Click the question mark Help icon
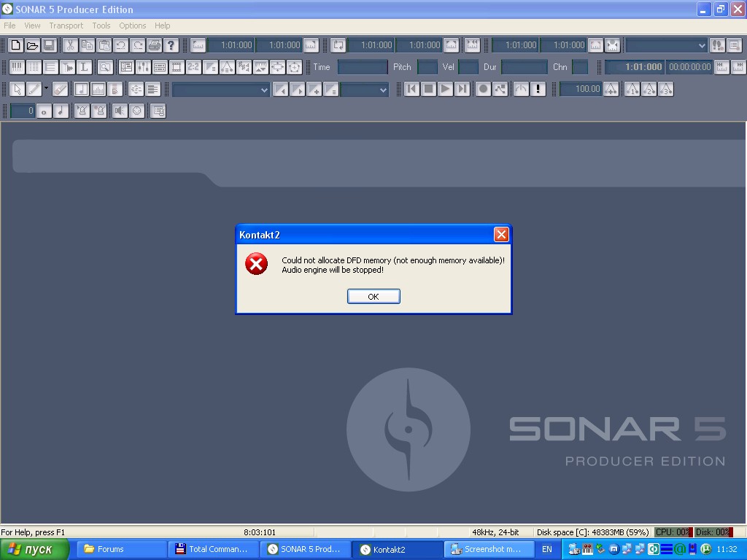Viewport: 747px width, 560px height. pos(171,45)
